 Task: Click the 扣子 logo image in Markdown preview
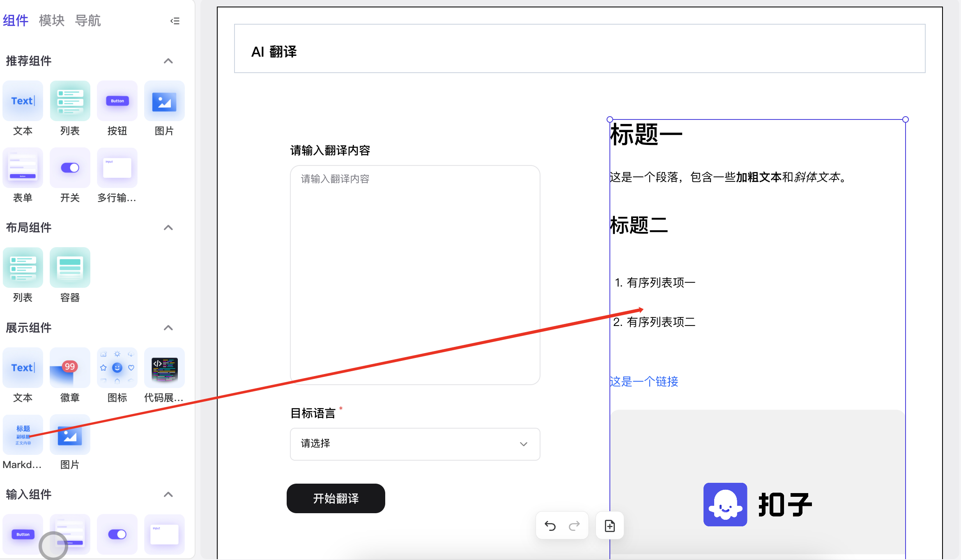tap(757, 504)
